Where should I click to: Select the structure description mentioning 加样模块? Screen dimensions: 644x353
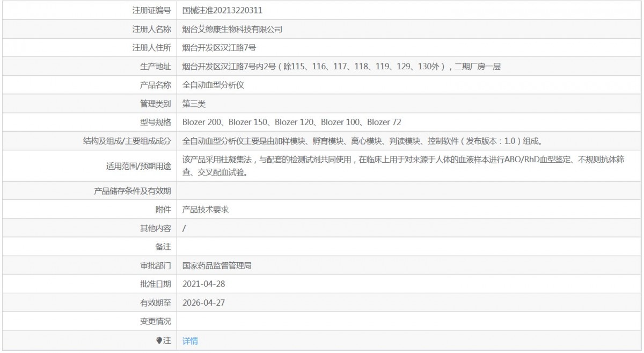363,141
